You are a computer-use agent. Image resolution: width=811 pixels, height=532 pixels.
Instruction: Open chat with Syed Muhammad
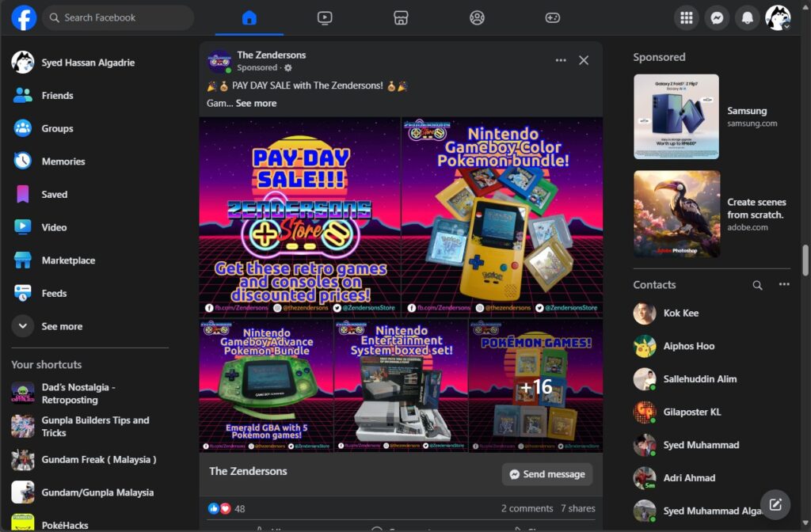pos(712,445)
